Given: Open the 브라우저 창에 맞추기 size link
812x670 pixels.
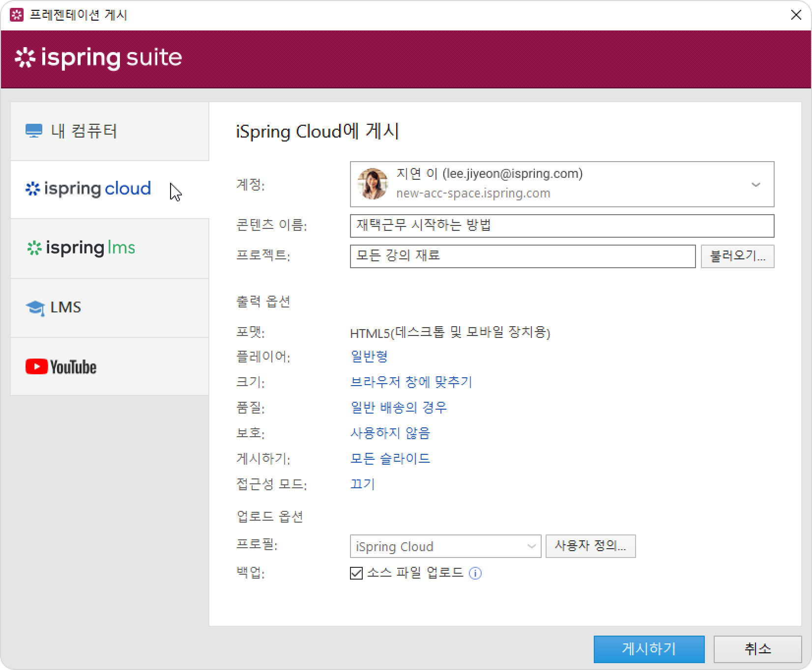Looking at the screenshot, I should [x=411, y=382].
